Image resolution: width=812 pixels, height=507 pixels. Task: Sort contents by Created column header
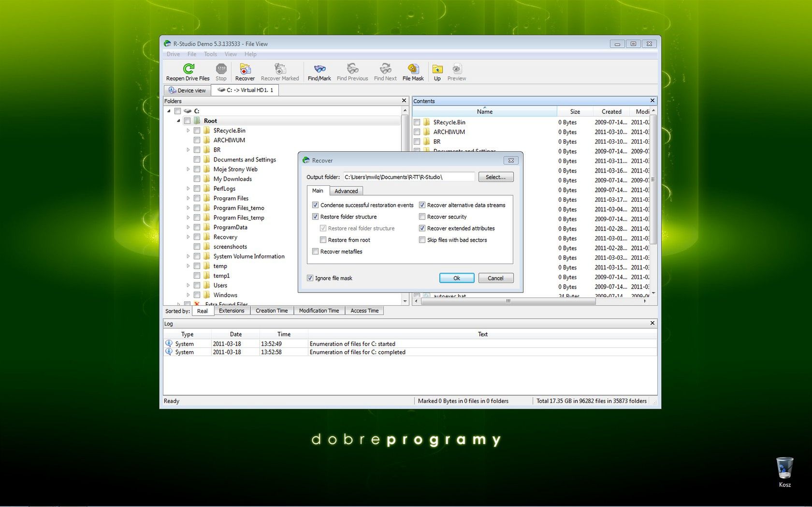pos(611,112)
